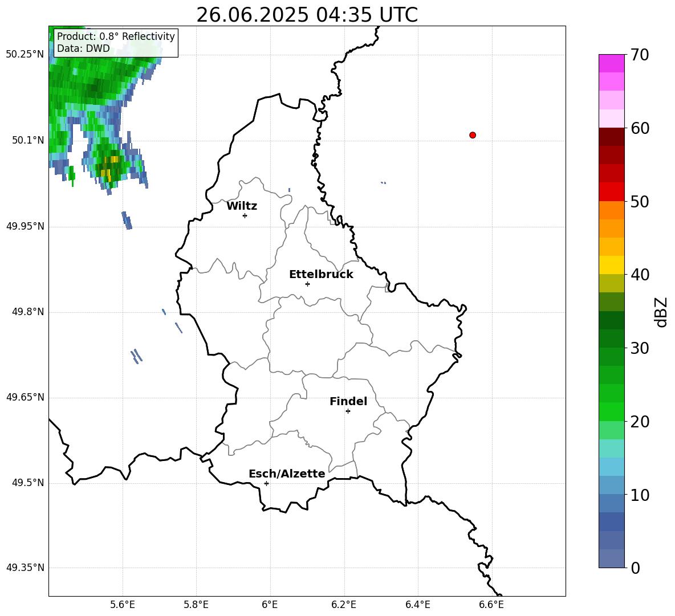This screenshot has width=675, height=616.
Task: Click the 49.65°N latitude label
Action: [x=25, y=397]
